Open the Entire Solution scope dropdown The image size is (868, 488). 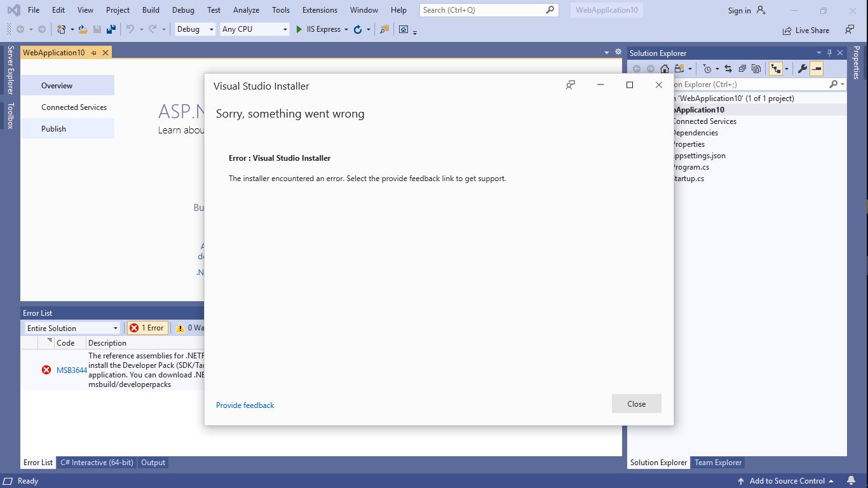click(x=72, y=328)
